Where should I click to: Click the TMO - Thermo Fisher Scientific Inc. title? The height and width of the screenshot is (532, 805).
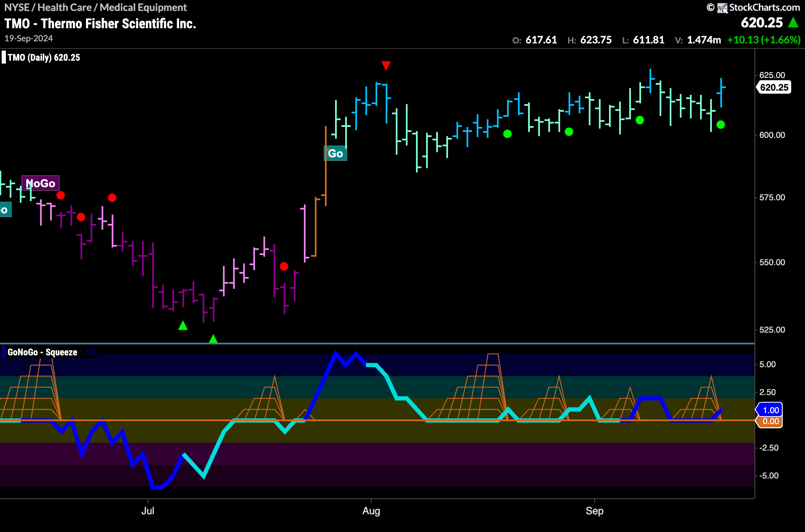click(100, 24)
